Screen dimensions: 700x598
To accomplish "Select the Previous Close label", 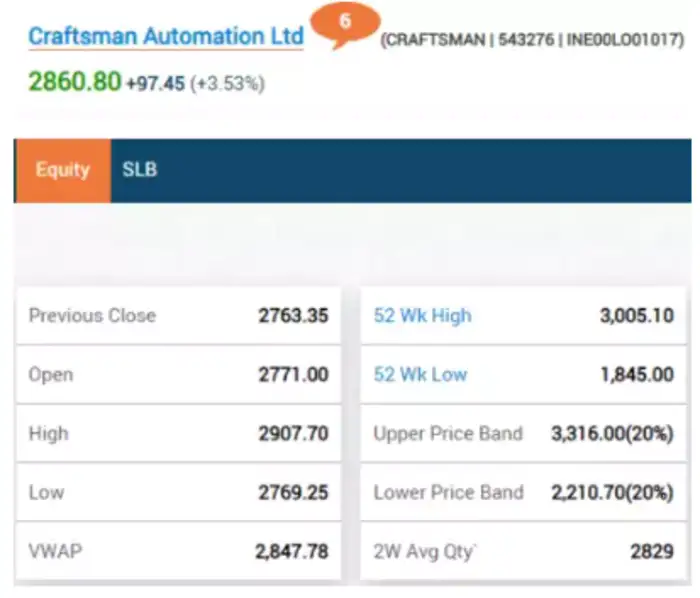I will point(92,316).
